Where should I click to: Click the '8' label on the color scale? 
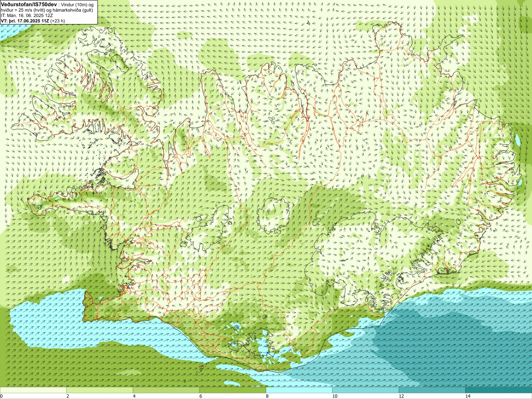(267, 396)
